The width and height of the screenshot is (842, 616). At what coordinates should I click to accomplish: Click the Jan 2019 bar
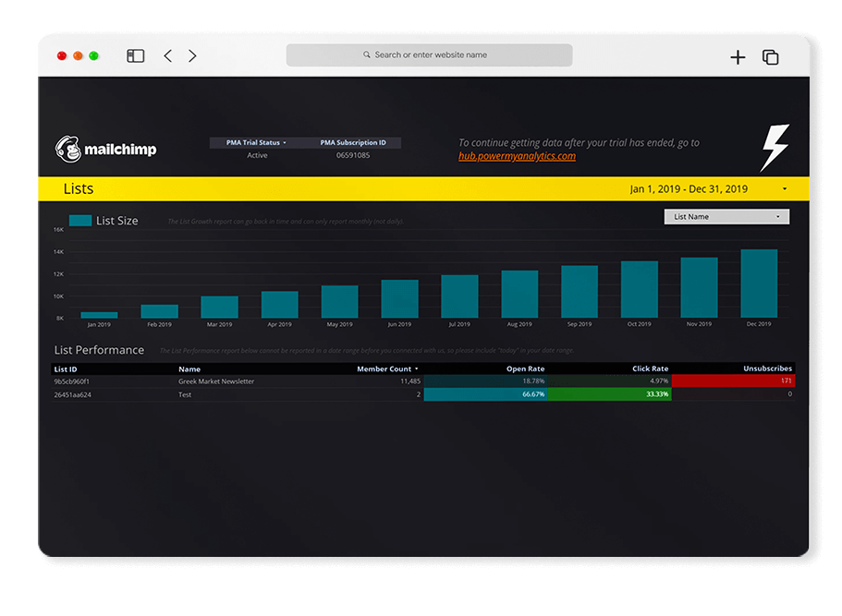99,315
